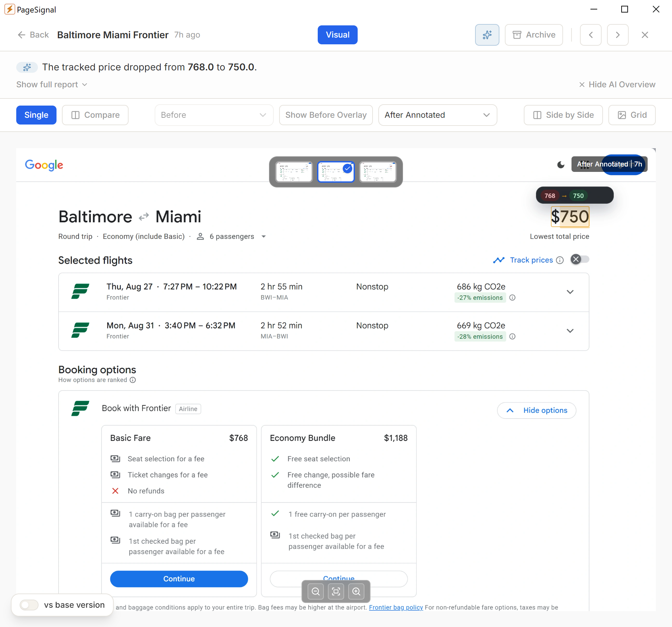The height and width of the screenshot is (627, 672).
Task: Select the first screenshot thumbnail
Action: click(x=294, y=172)
